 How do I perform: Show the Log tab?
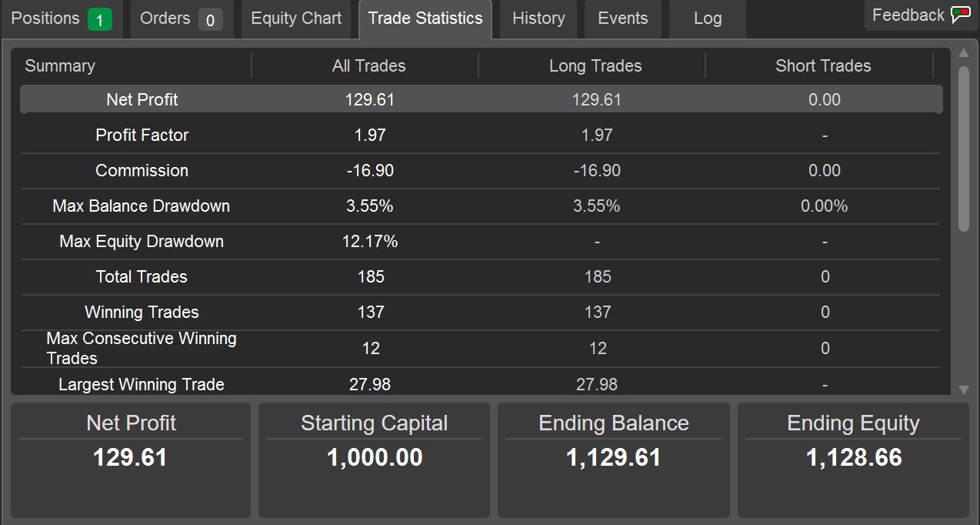pos(707,18)
